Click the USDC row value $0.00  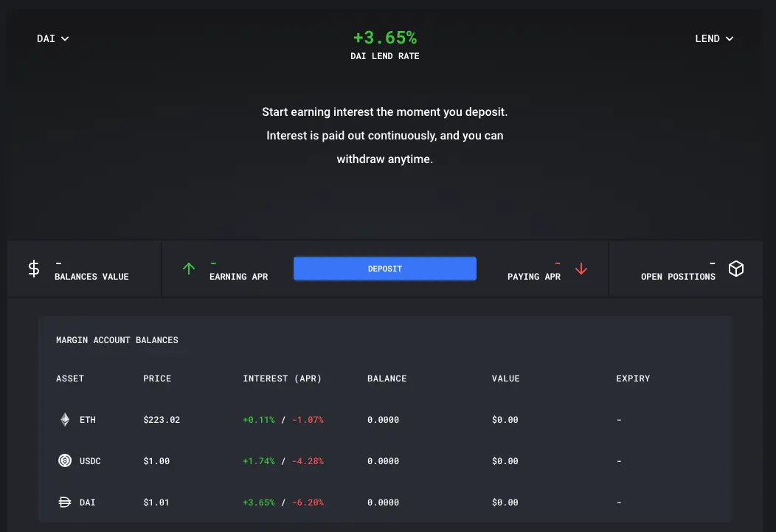[x=505, y=460]
